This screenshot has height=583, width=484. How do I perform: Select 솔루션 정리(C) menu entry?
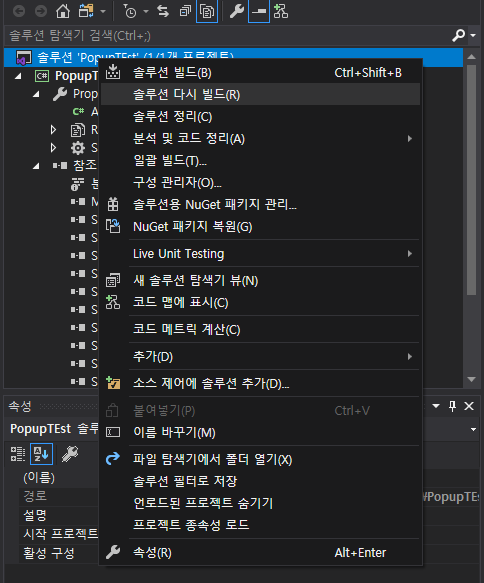[x=260, y=116]
